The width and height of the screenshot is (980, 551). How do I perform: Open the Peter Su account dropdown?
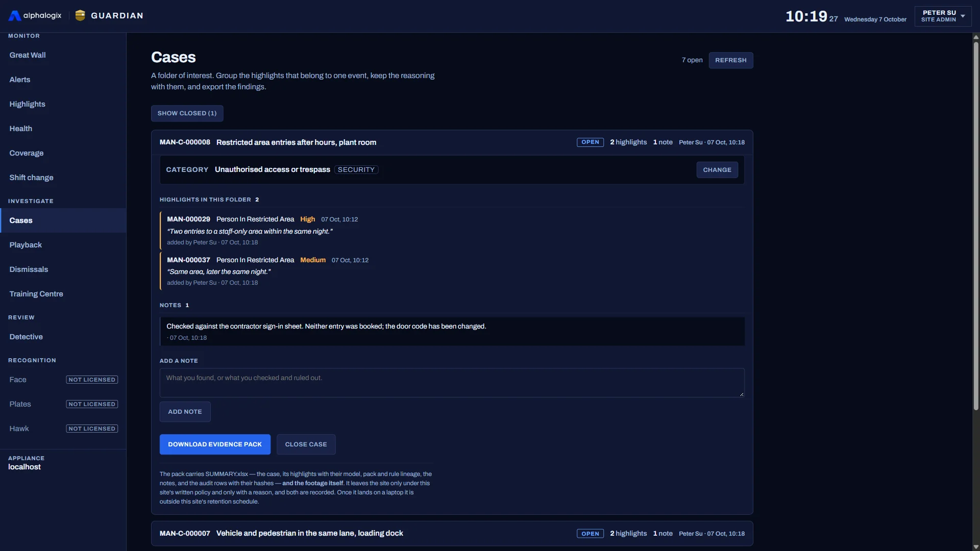[x=943, y=16]
